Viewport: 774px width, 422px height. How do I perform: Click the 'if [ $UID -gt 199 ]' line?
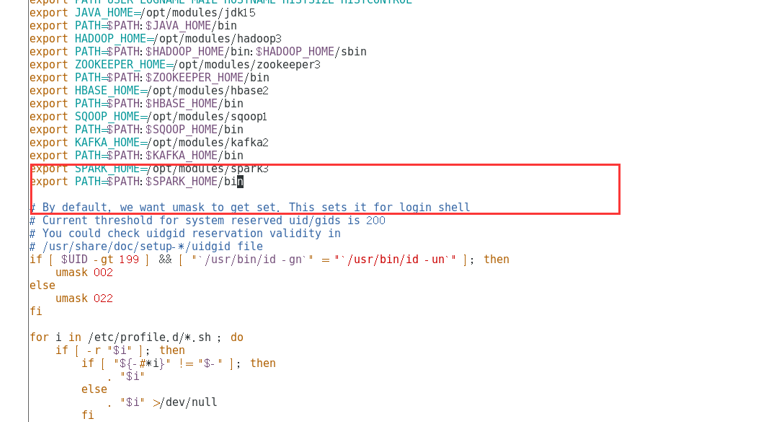pos(269,259)
